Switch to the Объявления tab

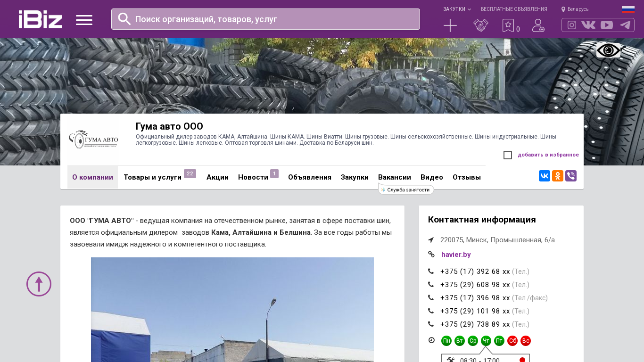(x=310, y=177)
